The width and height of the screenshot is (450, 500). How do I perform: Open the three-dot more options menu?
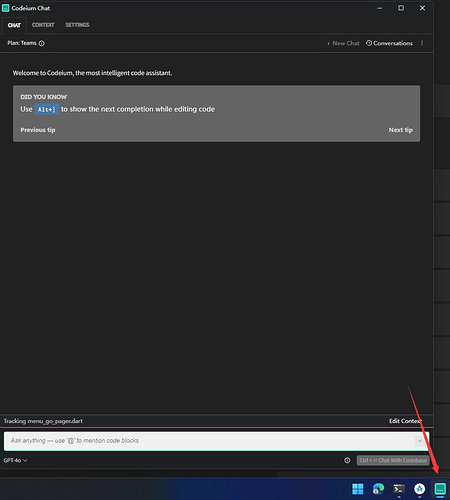(422, 43)
